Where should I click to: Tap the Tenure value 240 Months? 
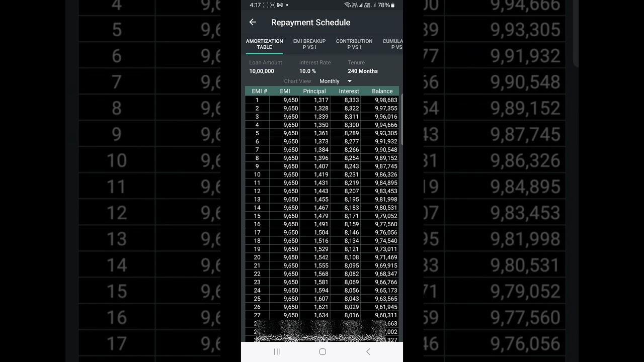363,71
